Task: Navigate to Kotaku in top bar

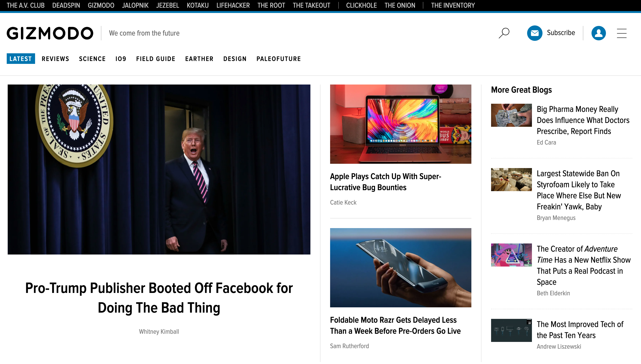Action: click(197, 5)
